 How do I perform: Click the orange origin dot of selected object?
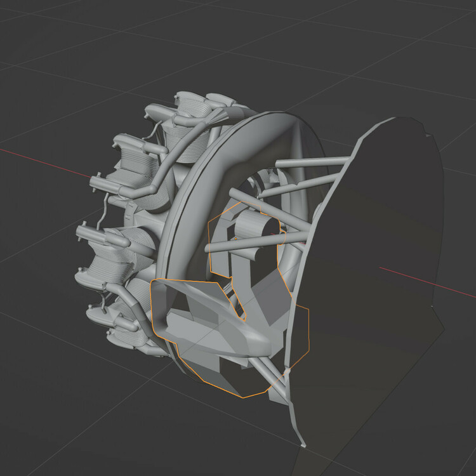pyautogui.click(x=236, y=239)
